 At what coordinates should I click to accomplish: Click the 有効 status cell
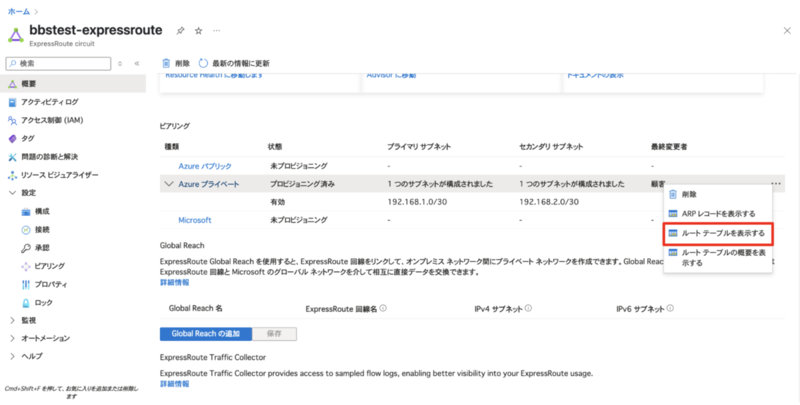point(278,202)
